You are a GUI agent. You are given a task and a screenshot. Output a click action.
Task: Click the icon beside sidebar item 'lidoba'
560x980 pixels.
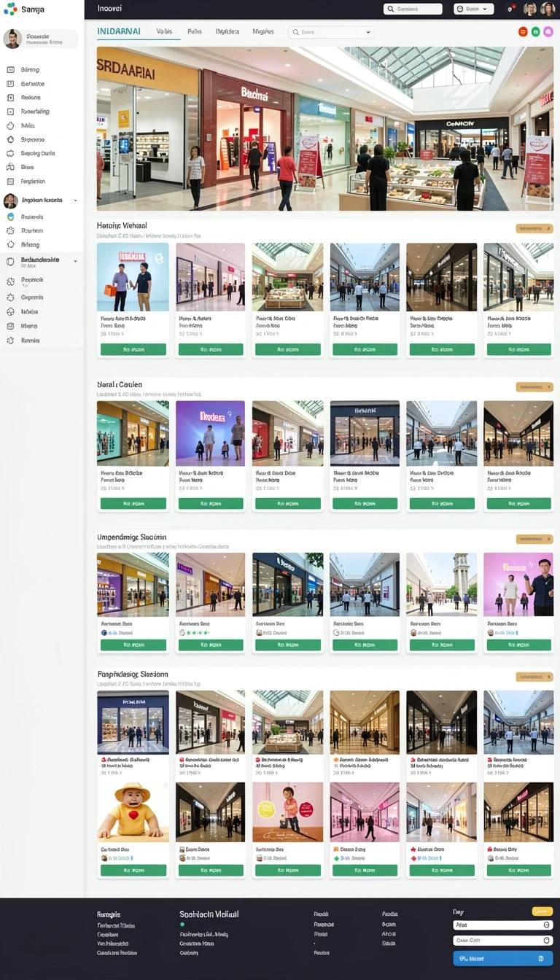10,311
